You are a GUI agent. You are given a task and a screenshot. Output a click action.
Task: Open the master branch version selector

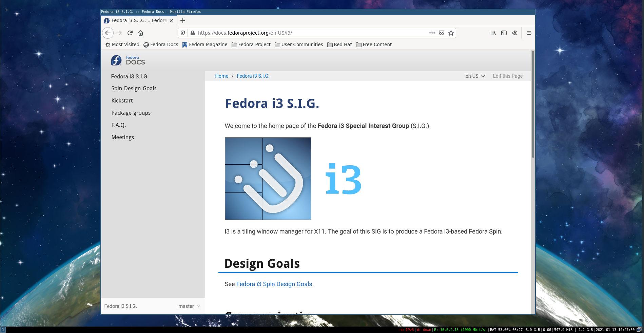189,306
